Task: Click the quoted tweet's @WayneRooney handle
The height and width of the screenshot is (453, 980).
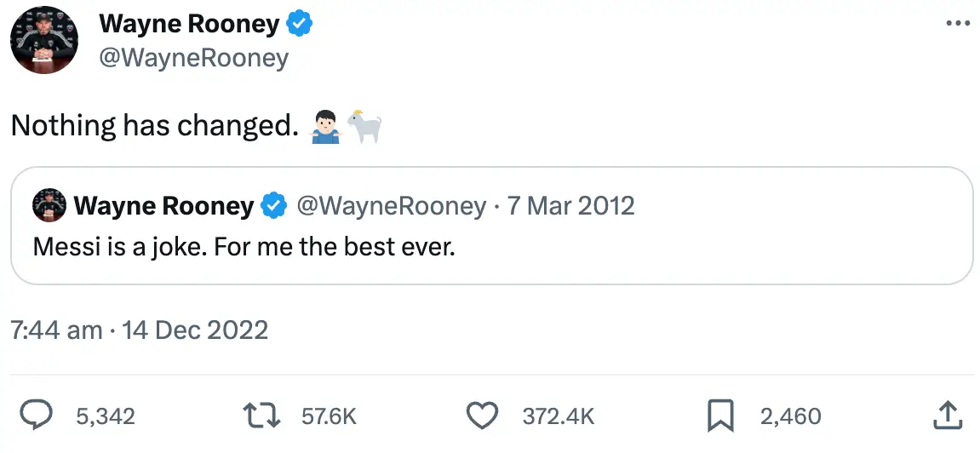Action: coord(389,206)
